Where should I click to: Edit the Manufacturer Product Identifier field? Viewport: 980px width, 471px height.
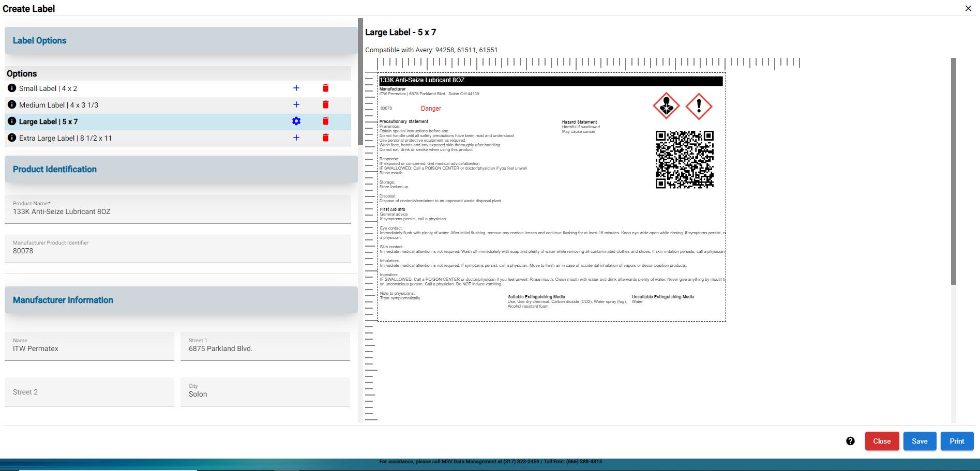(x=178, y=249)
